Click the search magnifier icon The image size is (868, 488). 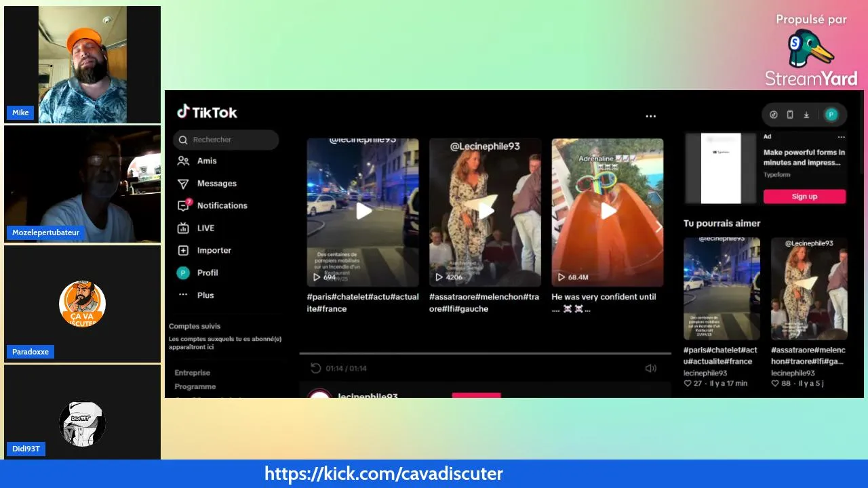[x=183, y=140]
